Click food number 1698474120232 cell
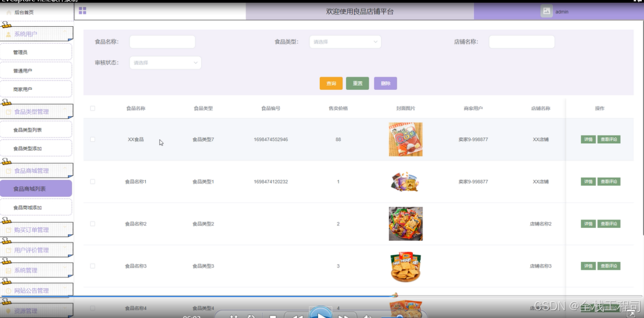This screenshot has height=318, width=644. tap(271, 181)
